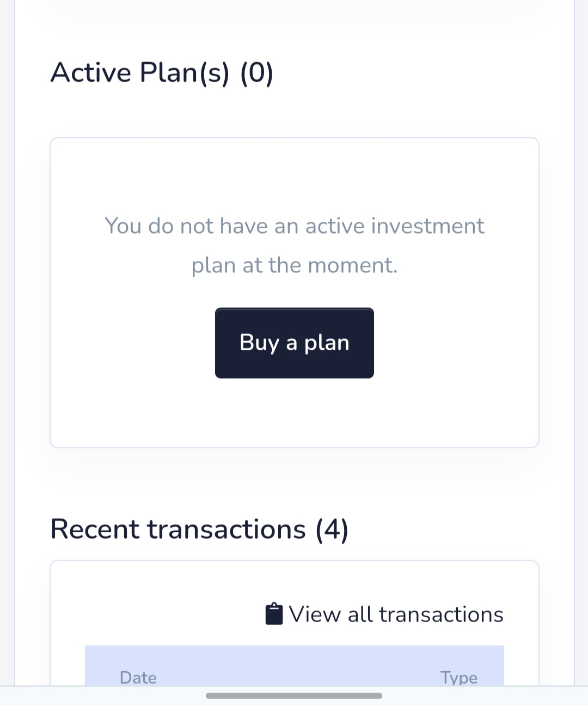Viewport: 588px width, 705px height.
Task: Tap the Recent transactions heading
Action: [x=199, y=529]
